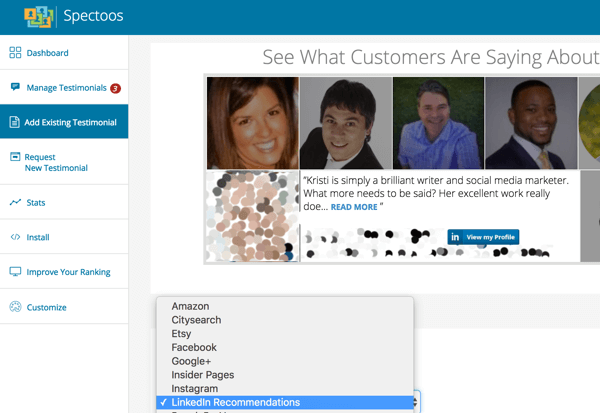Click the Improve Your Ranking monitor icon
The image size is (600, 413).
pyautogui.click(x=15, y=271)
